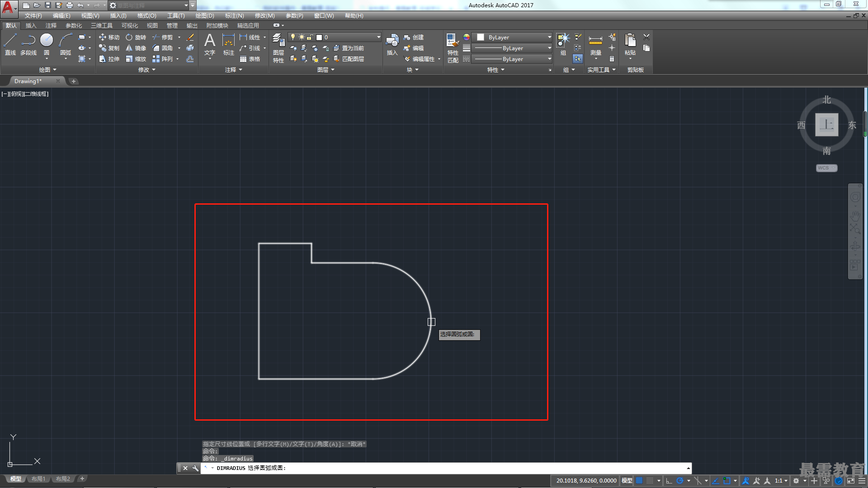Click 置为当前 (Make Current) layer button
The image size is (868, 488).
click(x=349, y=48)
